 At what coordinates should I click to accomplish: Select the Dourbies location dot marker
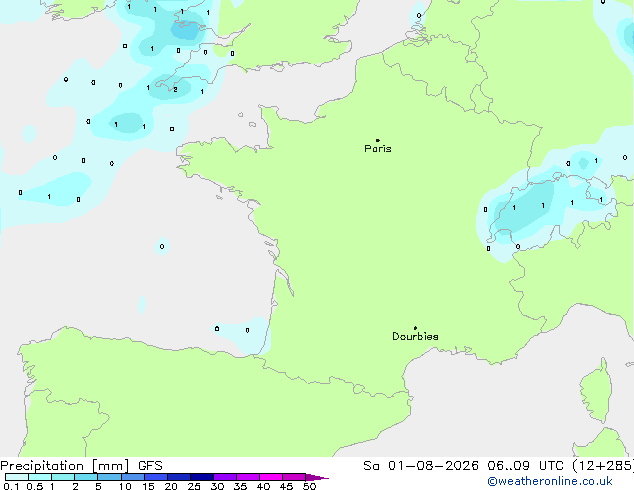415,328
